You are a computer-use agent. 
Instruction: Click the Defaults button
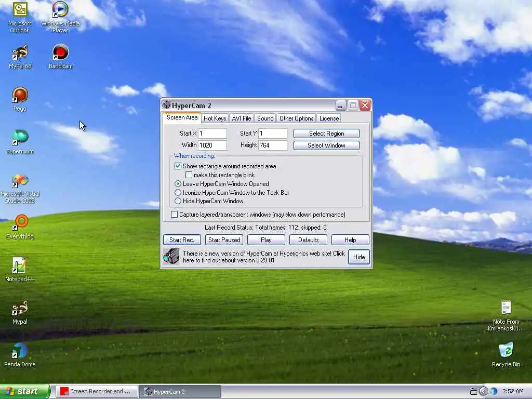[308, 240]
